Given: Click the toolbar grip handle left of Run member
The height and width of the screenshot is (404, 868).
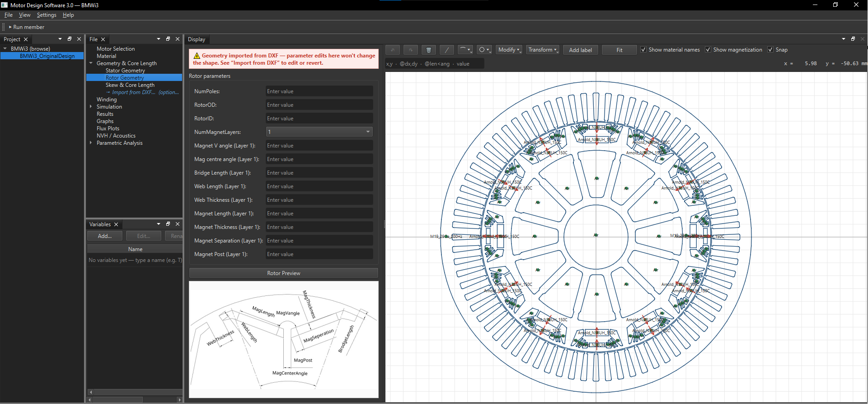Looking at the screenshot, I should (x=4, y=27).
